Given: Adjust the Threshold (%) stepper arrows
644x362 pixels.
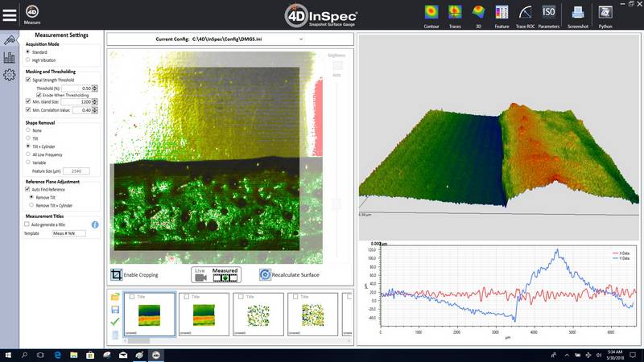Looking at the screenshot, I should [x=95, y=88].
